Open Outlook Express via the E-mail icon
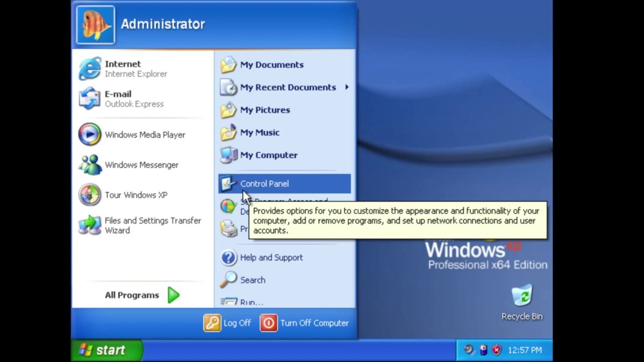644x362 pixels. (x=90, y=99)
